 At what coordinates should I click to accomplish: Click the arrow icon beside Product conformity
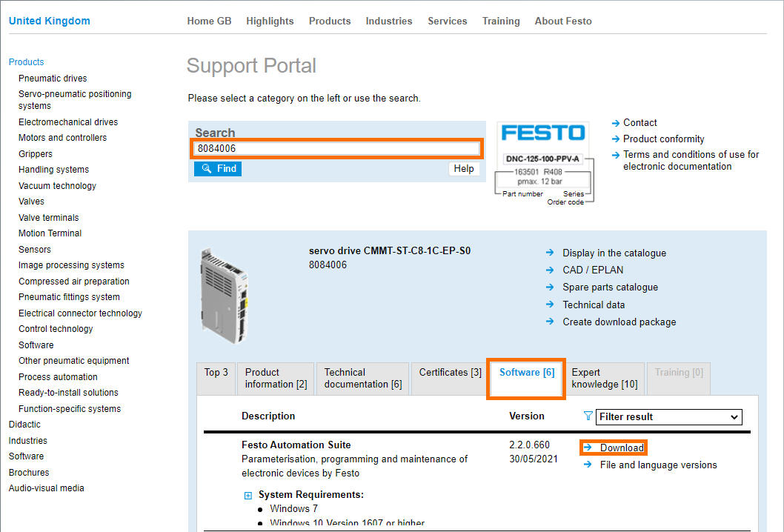617,139
